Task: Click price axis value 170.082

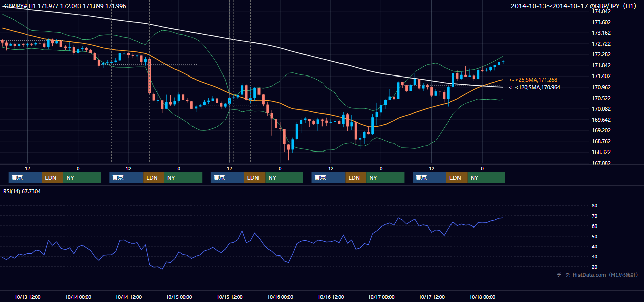Action: click(x=601, y=109)
